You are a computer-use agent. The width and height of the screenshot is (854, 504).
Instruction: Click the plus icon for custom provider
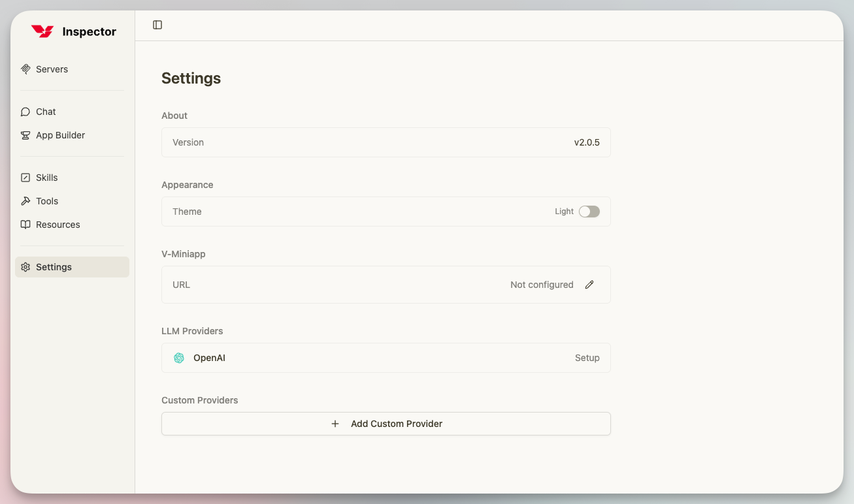(335, 424)
